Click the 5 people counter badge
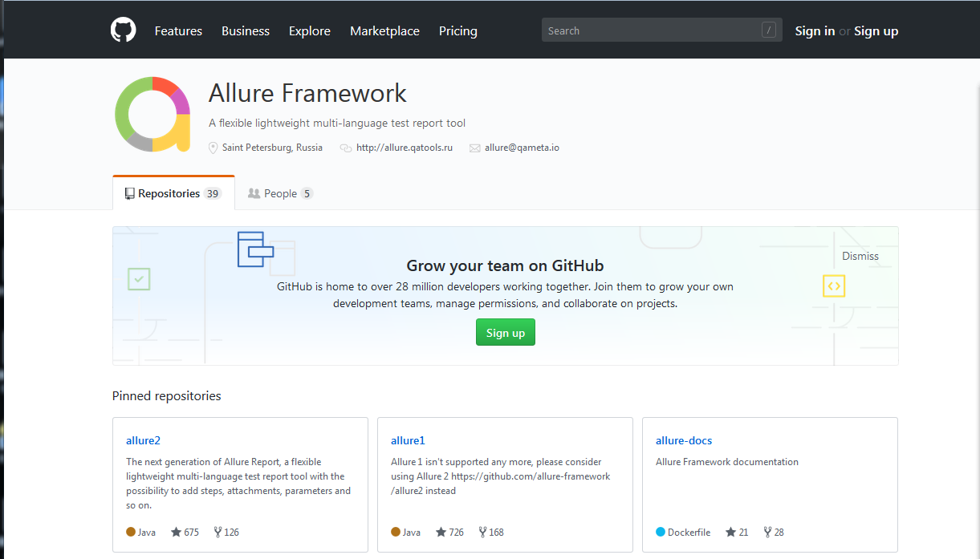The image size is (980, 559). click(x=307, y=193)
